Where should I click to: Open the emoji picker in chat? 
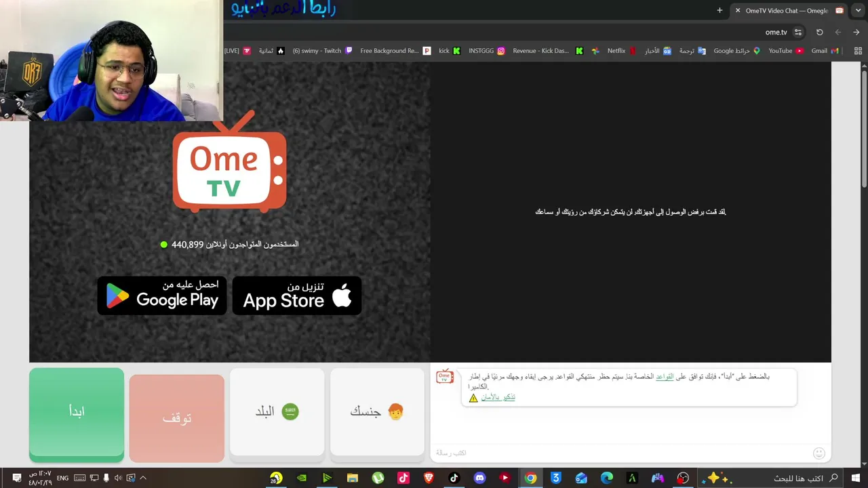coord(819,453)
